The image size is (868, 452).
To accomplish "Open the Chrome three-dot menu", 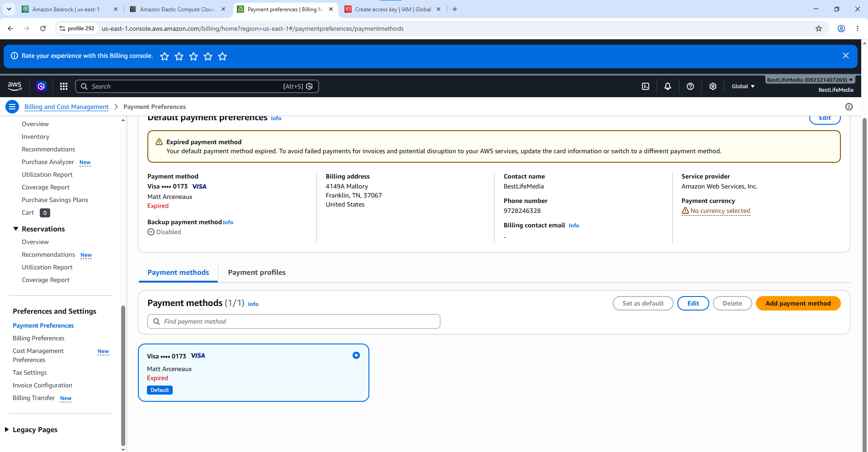I will [x=858, y=28].
